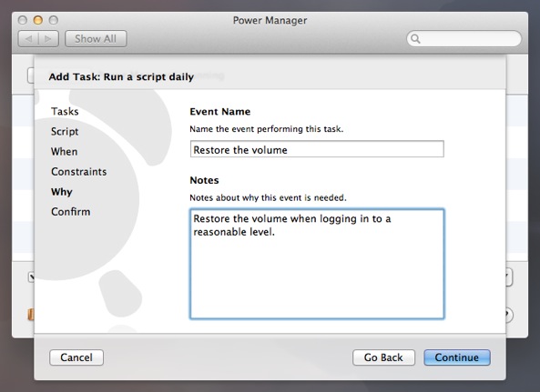Click the yellow minimize window button
This screenshot has width=540, height=392.
coord(38,20)
